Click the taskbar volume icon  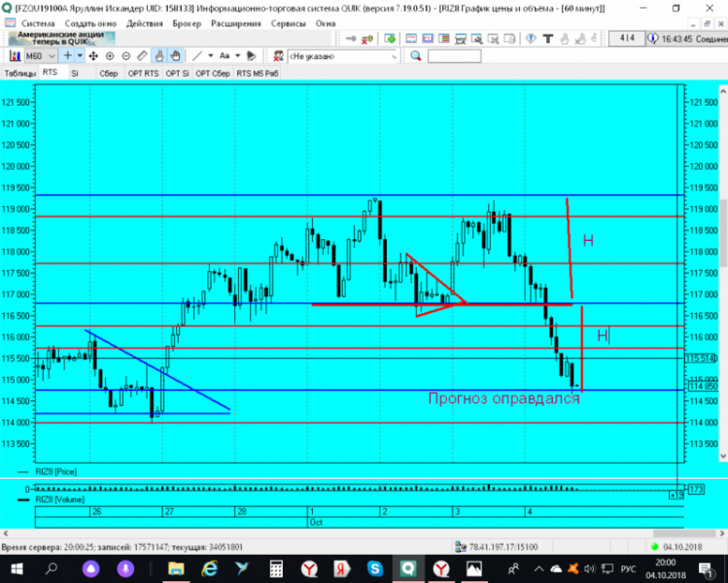tap(590, 568)
